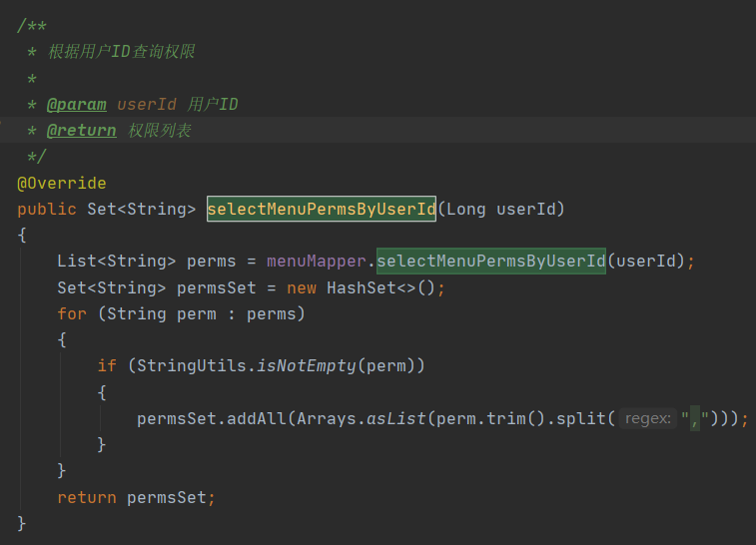Click the for keyword
Screen dimensions: 756x545
pos(72,314)
